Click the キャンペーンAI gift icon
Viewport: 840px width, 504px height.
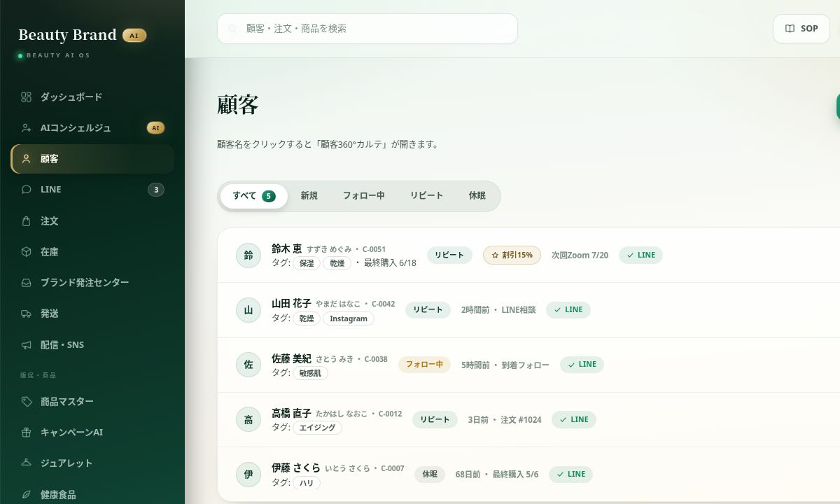27,432
